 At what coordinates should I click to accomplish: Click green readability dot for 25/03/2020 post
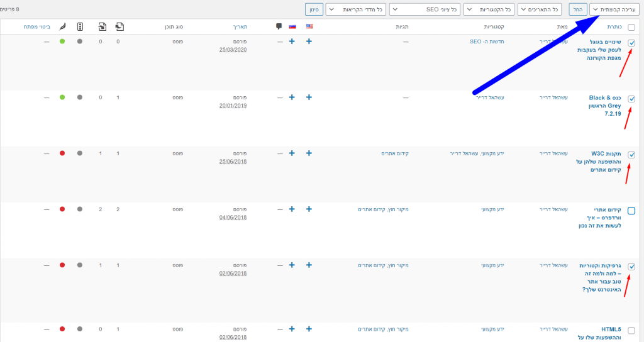click(x=62, y=41)
